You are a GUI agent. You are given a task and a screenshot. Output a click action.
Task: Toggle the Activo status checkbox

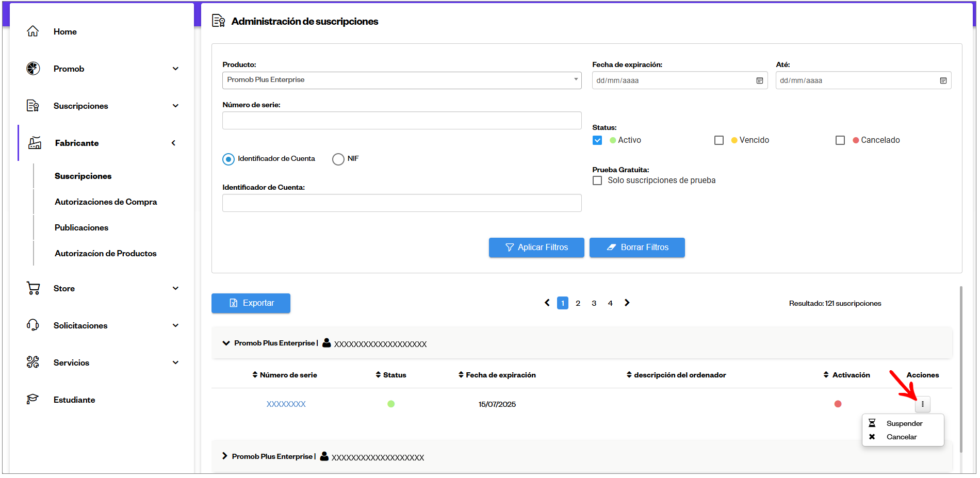[597, 140]
